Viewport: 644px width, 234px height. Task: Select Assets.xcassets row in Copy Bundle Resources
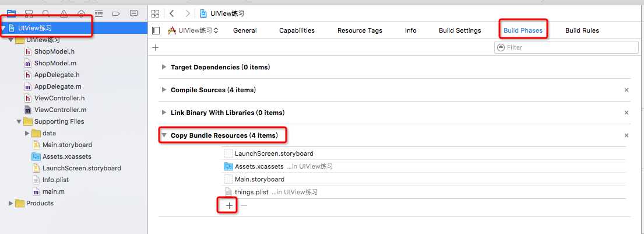[x=424, y=166]
